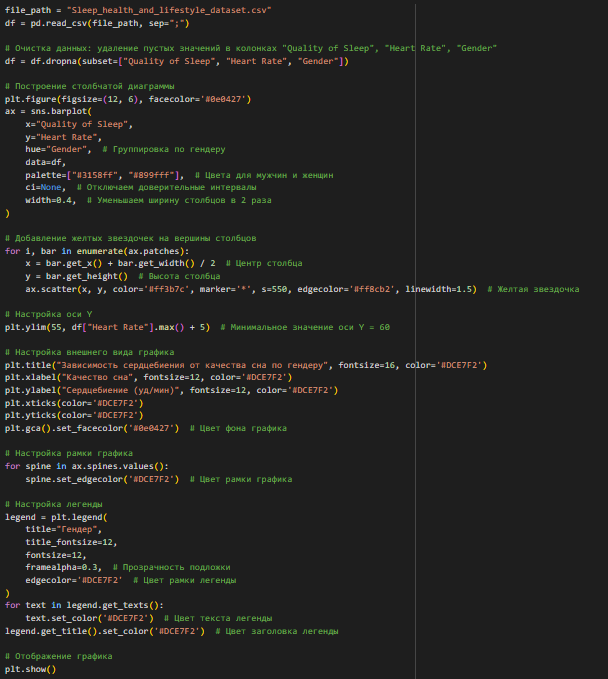Click the ax = sns.barplot( line
608x679 pixels.
pos(48,112)
